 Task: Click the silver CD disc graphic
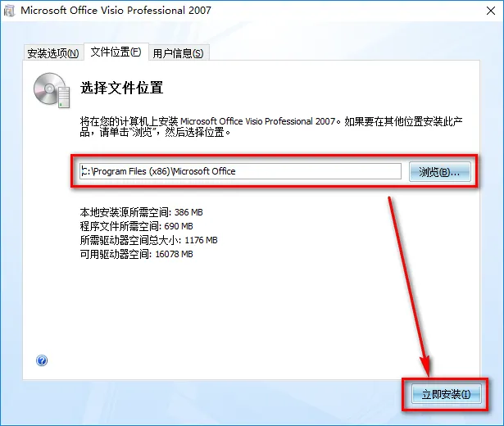tap(48, 88)
